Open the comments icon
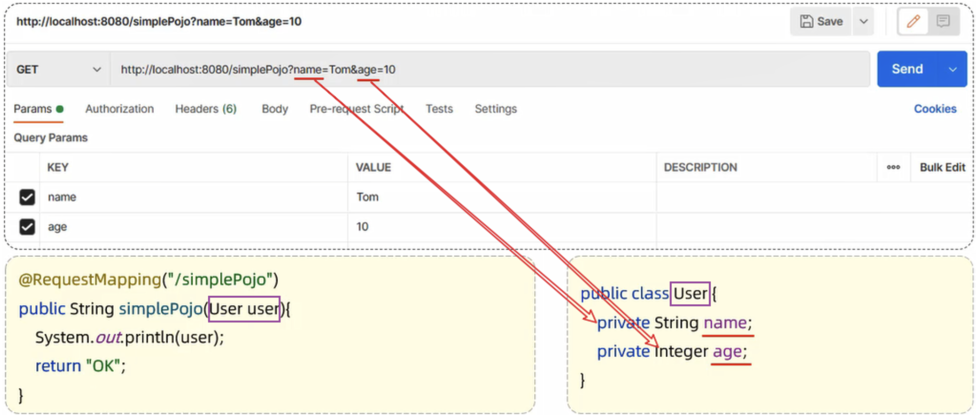The height and width of the screenshot is (415, 980). click(x=943, y=21)
